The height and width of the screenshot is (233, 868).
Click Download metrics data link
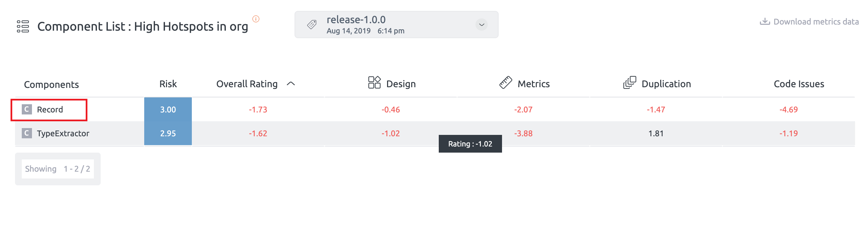(816, 21)
